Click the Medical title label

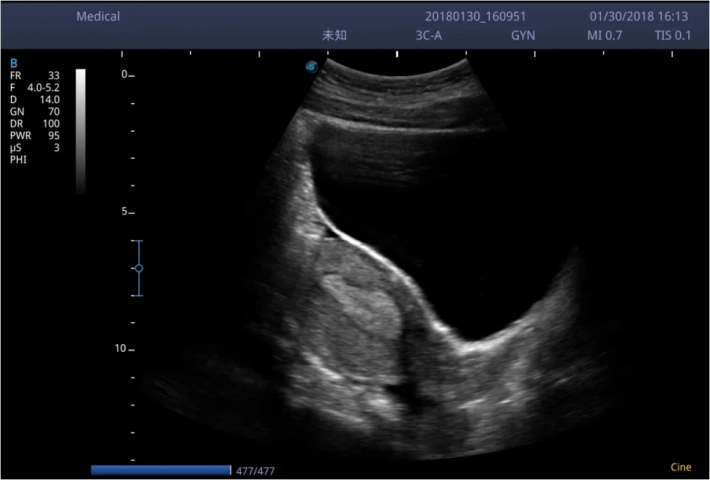tap(98, 17)
